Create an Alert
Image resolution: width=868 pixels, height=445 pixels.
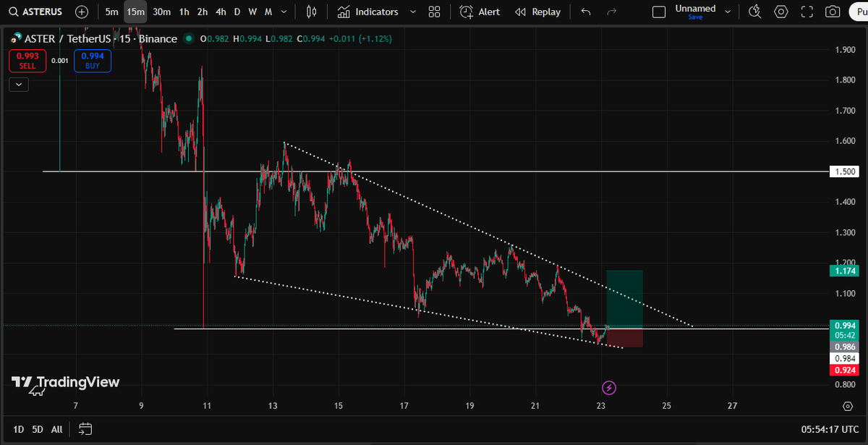coord(480,12)
